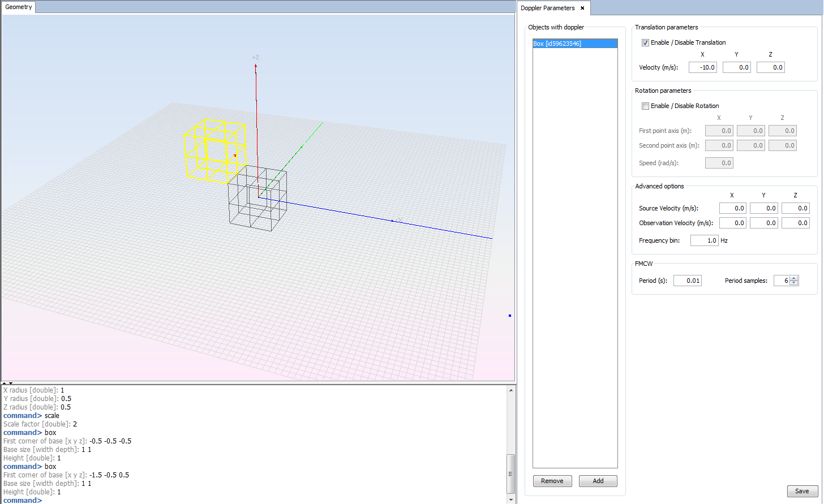
Task: Focus the Frequency bin input field
Action: tap(704, 241)
